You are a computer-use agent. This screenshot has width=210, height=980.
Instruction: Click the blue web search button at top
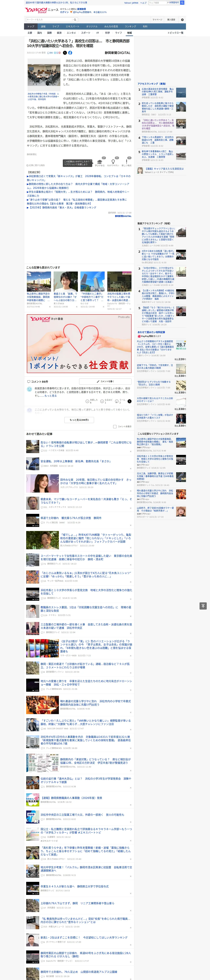tap(182, 3)
